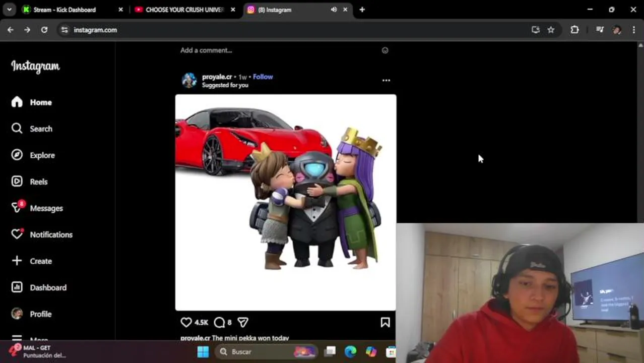Open the Windows Start menu
The height and width of the screenshot is (363, 644).
coord(203,351)
